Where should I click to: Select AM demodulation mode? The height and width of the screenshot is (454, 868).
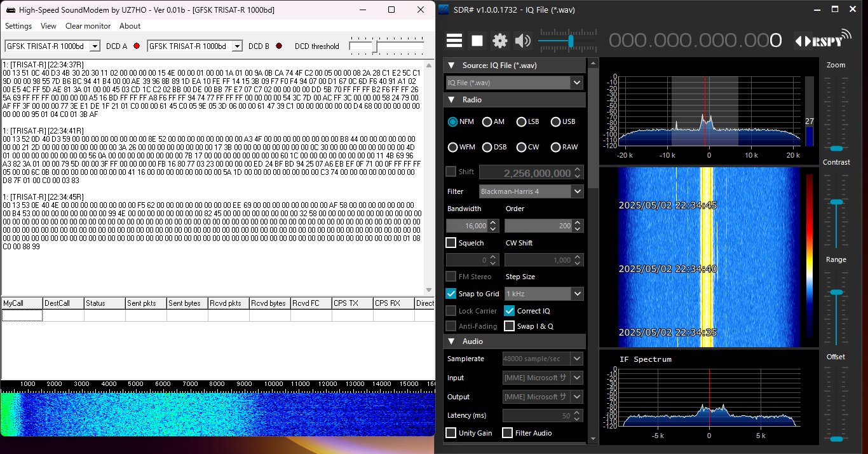(x=487, y=121)
